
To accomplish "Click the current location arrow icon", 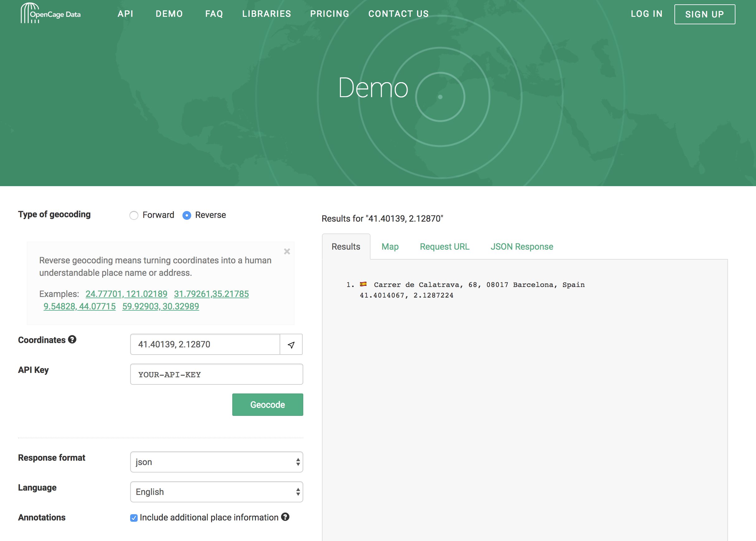I will click(x=291, y=345).
